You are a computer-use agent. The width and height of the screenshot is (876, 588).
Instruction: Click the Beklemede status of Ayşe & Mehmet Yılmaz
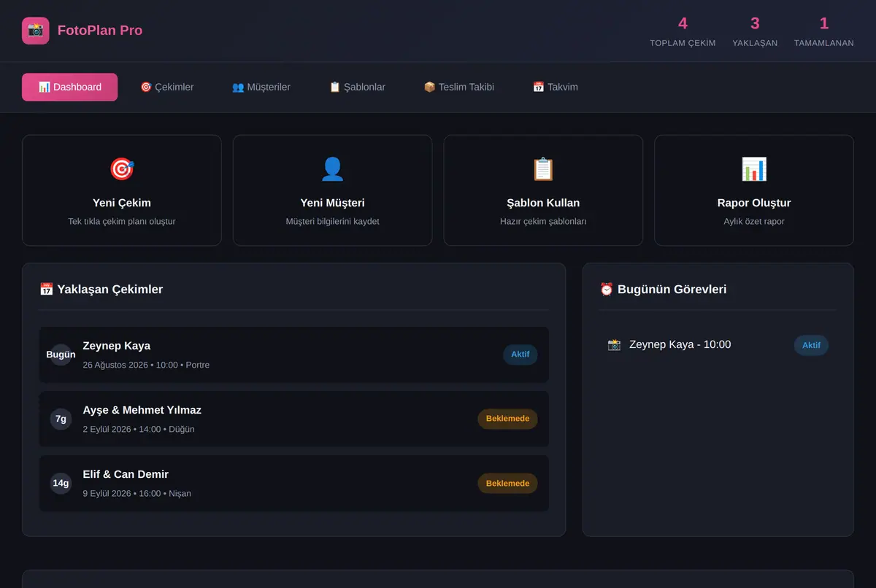[x=507, y=419]
